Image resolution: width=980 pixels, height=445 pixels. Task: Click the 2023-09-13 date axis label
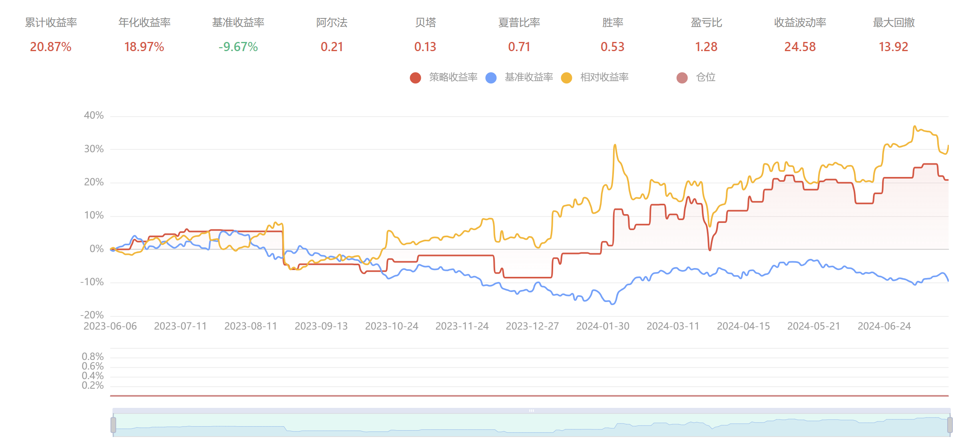click(321, 326)
